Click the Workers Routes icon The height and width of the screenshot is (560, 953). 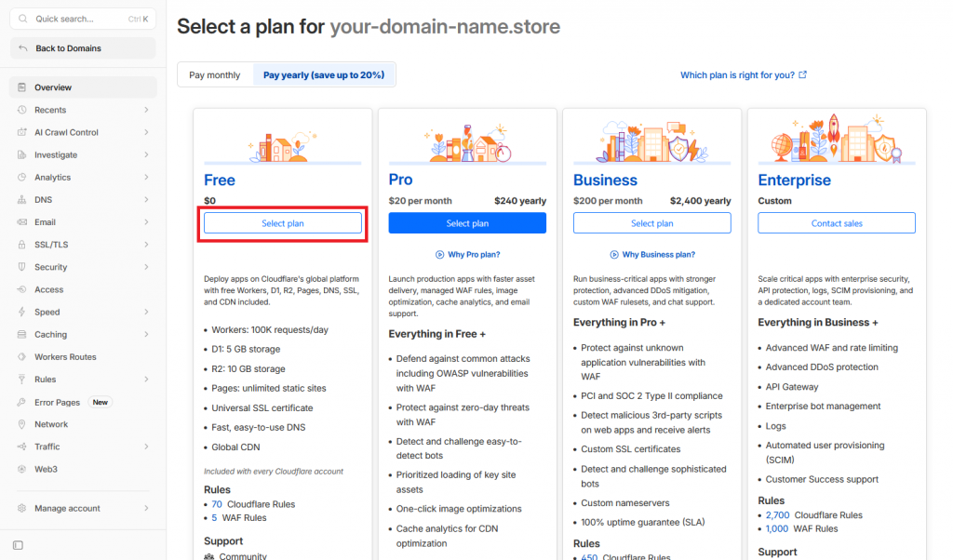(22, 357)
